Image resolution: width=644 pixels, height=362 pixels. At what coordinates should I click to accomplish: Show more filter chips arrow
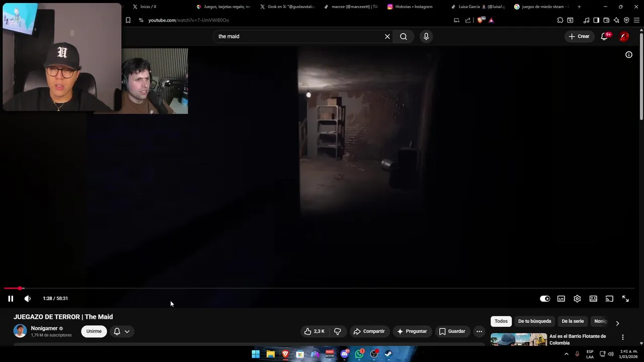click(617, 323)
